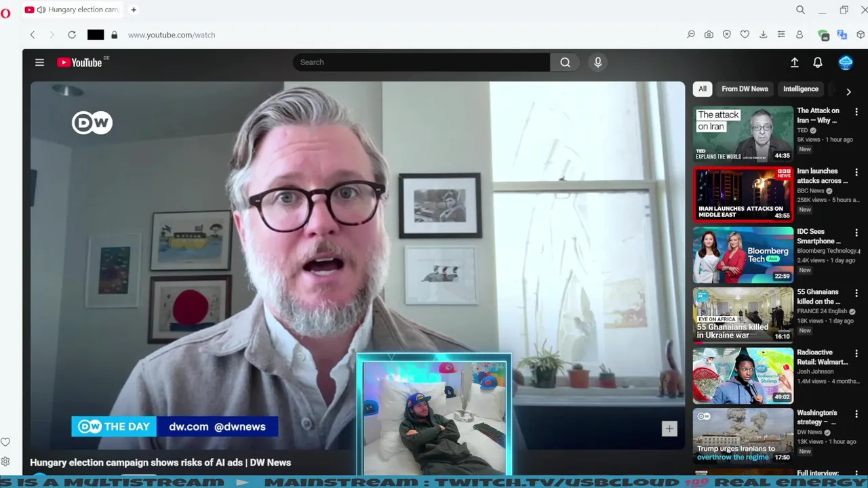Click Iran launches attacks across title

[822, 176]
